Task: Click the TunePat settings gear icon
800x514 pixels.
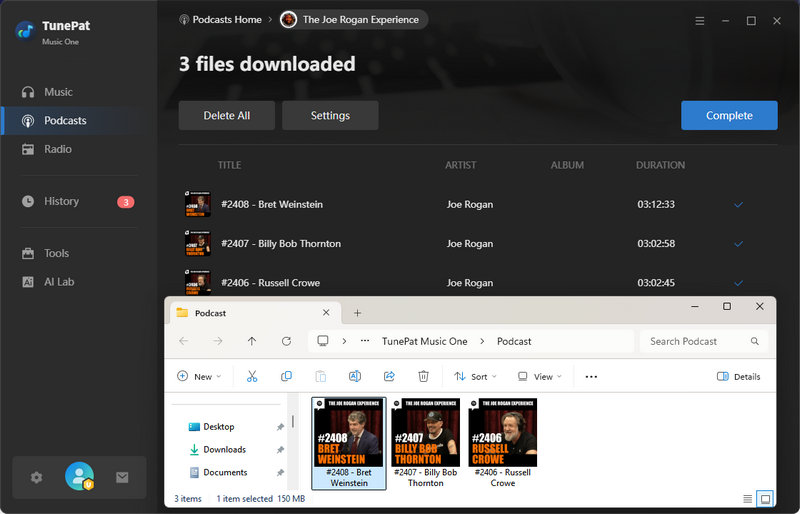Action: point(36,477)
